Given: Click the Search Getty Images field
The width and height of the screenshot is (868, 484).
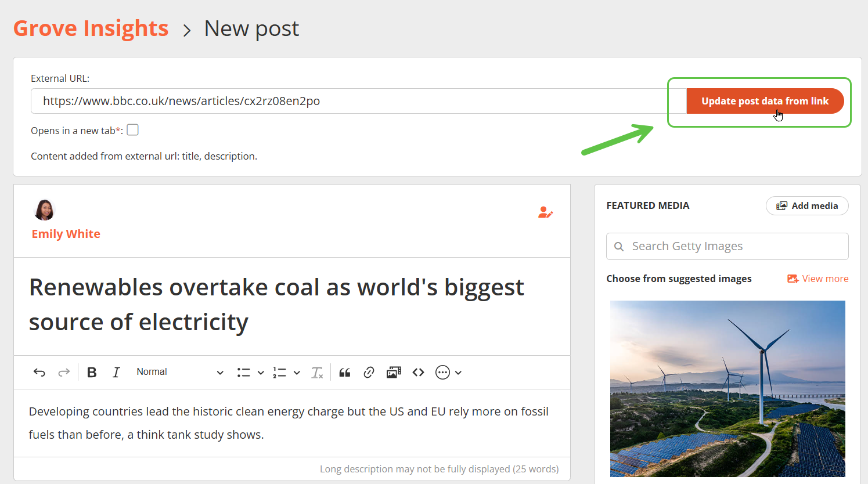Looking at the screenshot, I should pyautogui.click(x=727, y=247).
